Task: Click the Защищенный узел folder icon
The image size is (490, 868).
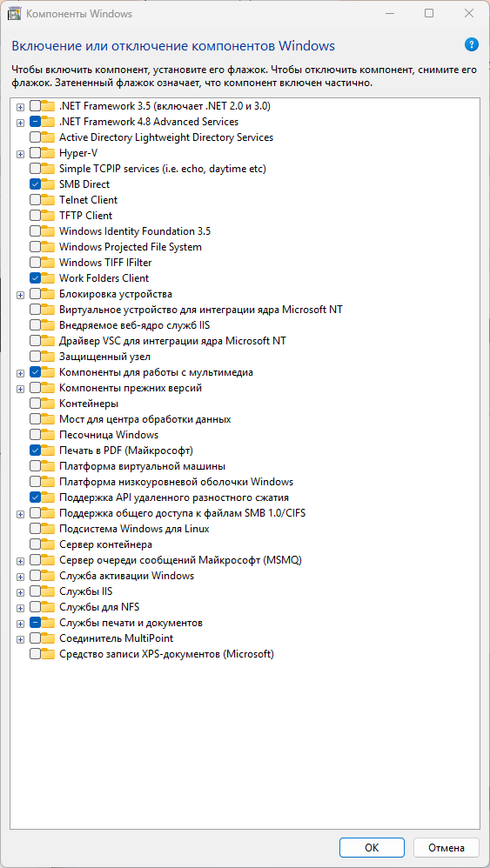Action: (48, 357)
